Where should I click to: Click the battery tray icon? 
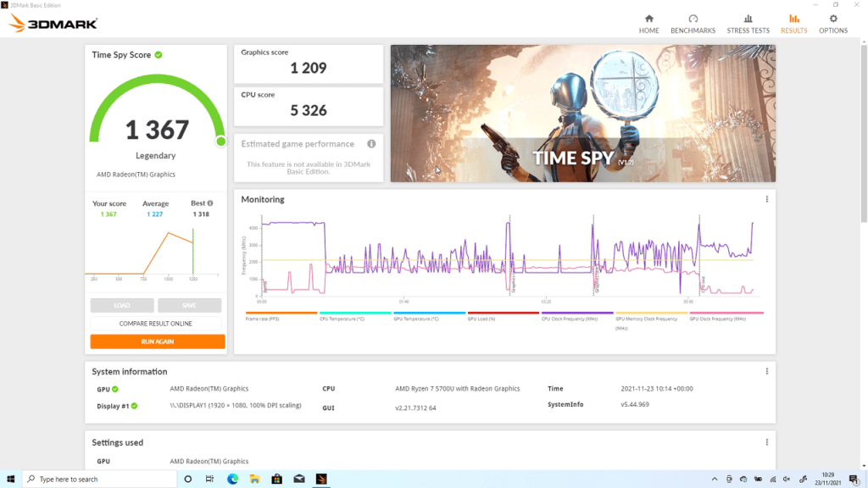point(758,480)
